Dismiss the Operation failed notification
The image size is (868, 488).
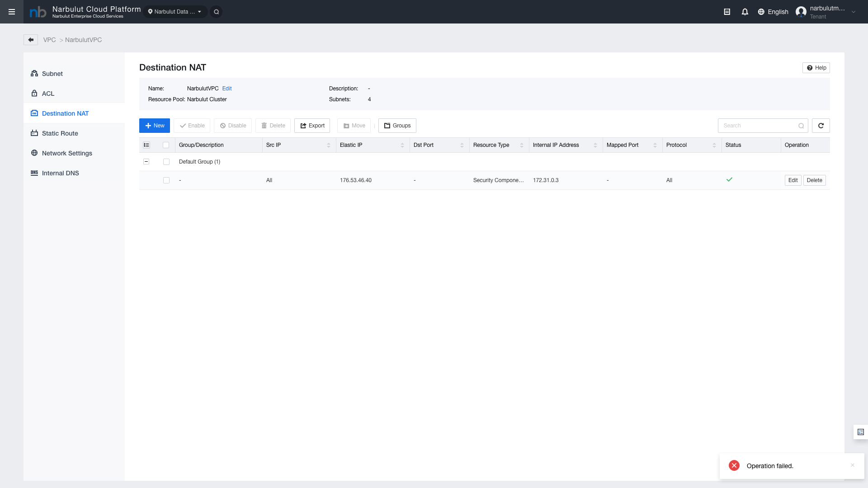(853, 465)
